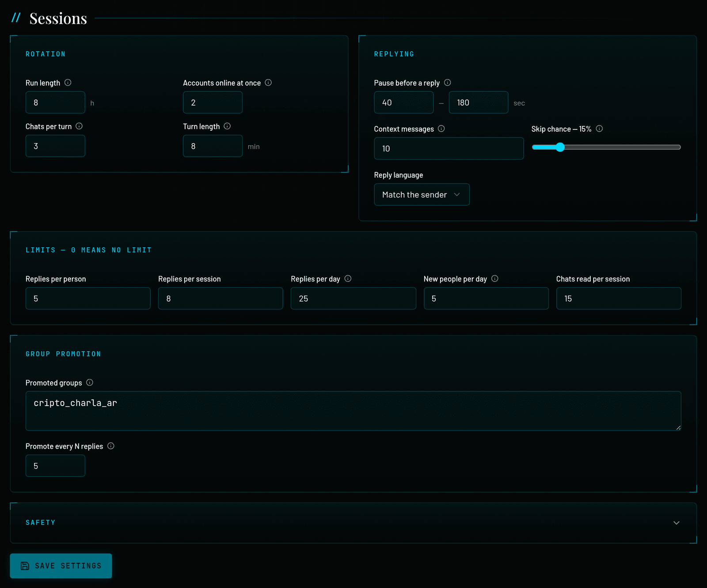The image size is (707, 588).
Task: Edit the Promote every N replies field
Action: [x=55, y=466]
